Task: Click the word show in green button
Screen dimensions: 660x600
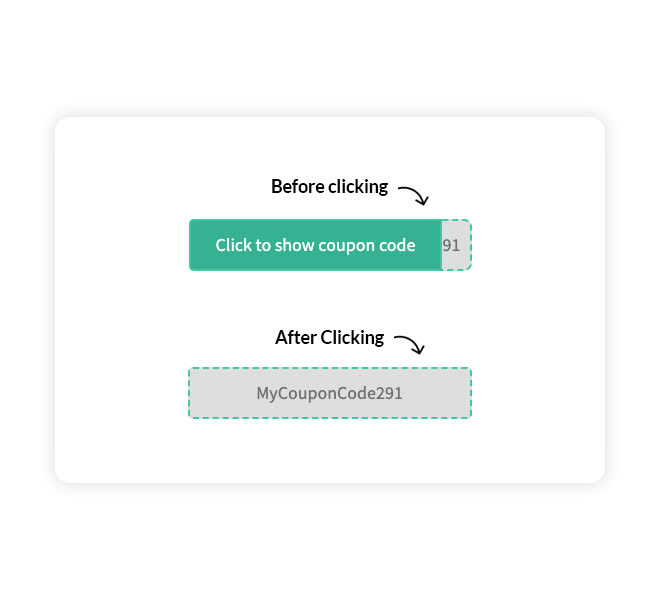Action: tap(294, 245)
